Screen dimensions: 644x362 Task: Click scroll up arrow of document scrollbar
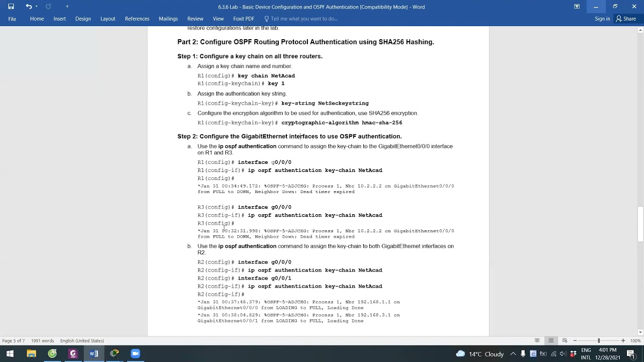640,30
